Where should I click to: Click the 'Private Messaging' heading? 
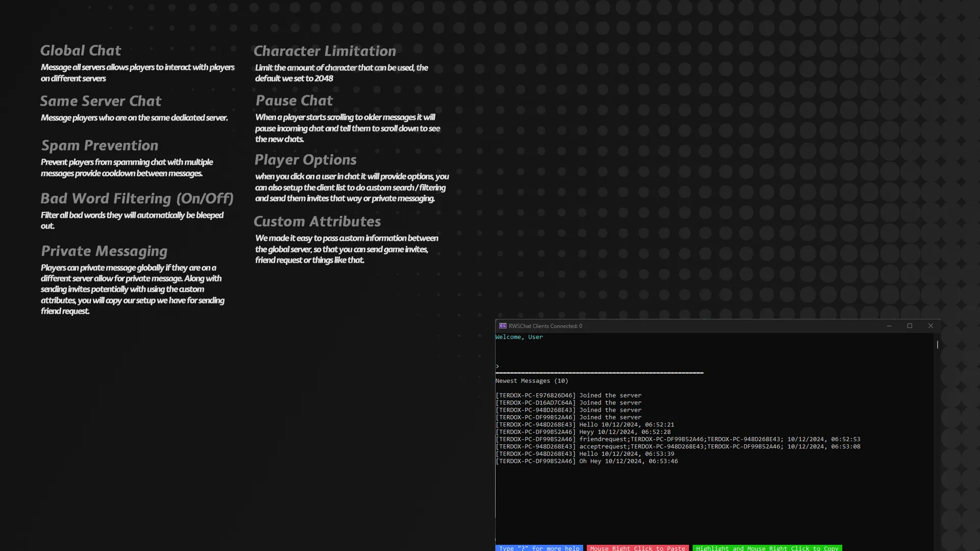104,251
